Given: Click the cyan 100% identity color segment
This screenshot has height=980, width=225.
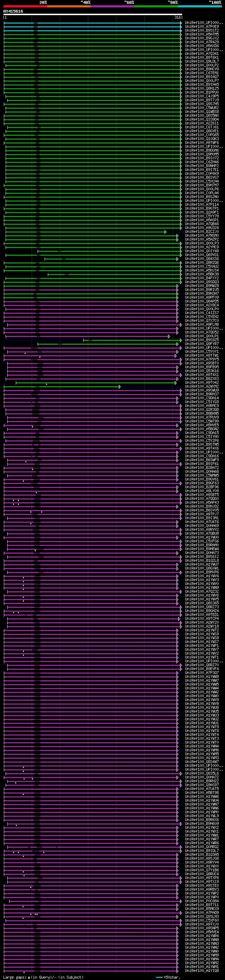Looking at the screenshot, I should (x=200, y=6).
